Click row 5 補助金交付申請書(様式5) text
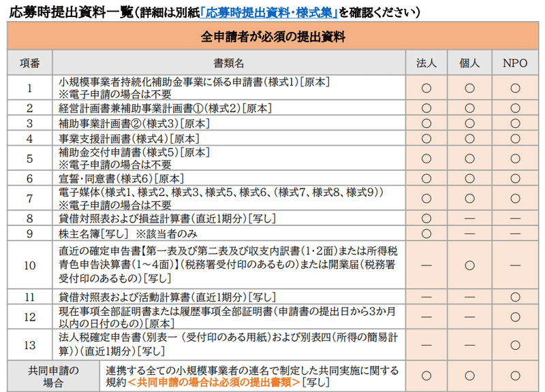545x392 pixels. (134, 152)
